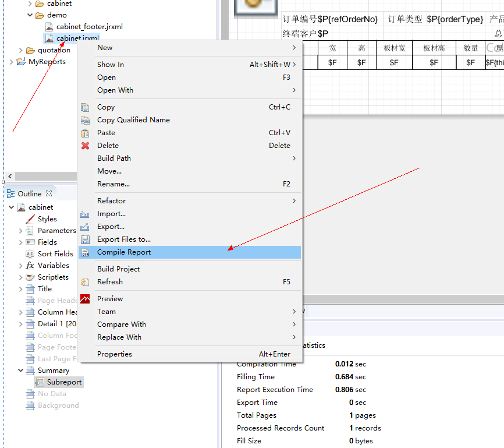Screen dimensions: 504x448
Task: Expand the MyReports project
Action: [11, 62]
